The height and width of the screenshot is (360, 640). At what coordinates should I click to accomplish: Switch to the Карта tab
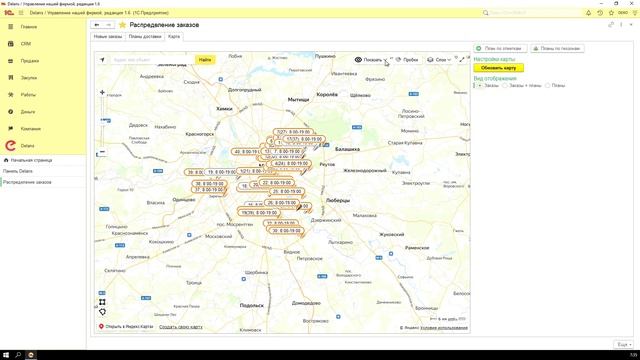pyautogui.click(x=174, y=37)
